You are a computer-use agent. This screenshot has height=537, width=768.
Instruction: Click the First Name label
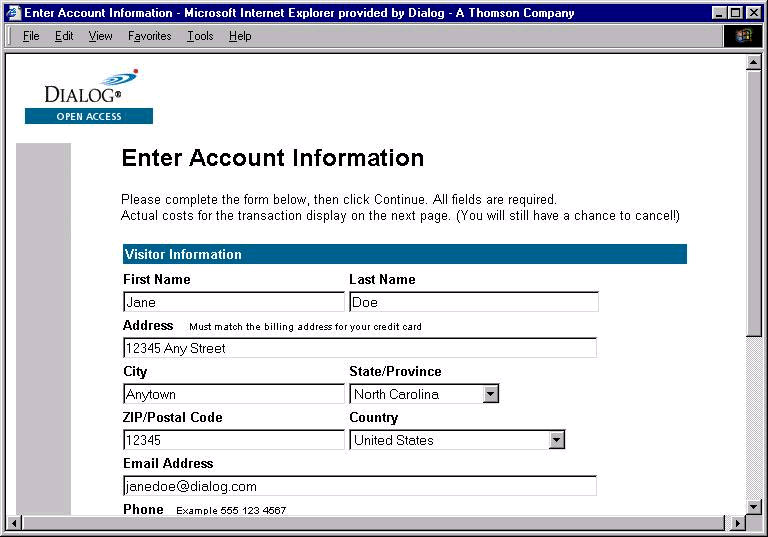coord(157,279)
